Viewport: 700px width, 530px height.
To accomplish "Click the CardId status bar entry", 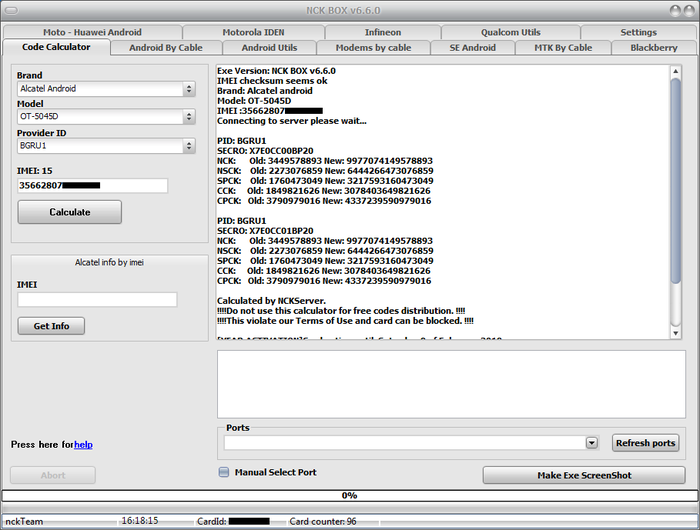I will click(233, 521).
